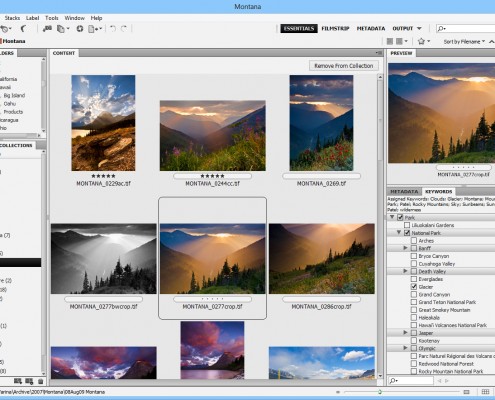Click the grid view lock icon
Screen dimensions: 495x400
[x=485, y=392]
